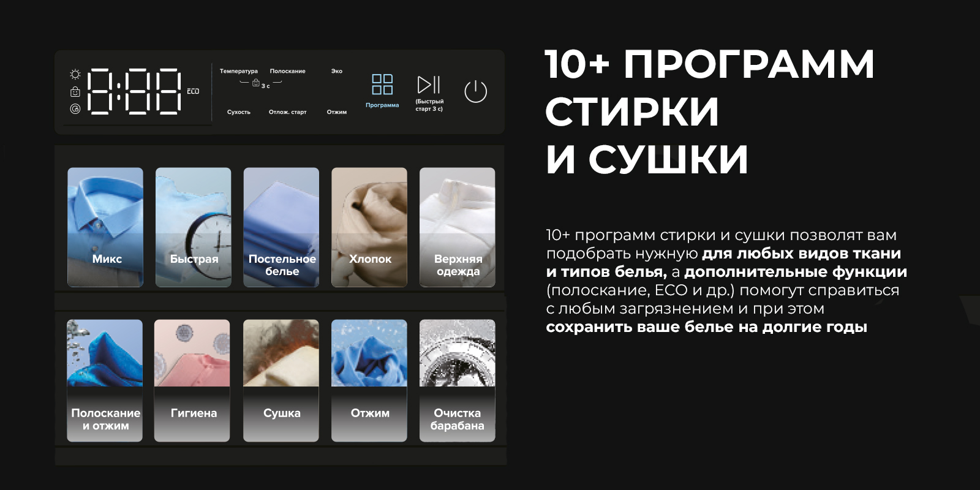Click the sun drying indicator icon
The width and height of the screenshot is (980, 490).
(x=75, y=74)
